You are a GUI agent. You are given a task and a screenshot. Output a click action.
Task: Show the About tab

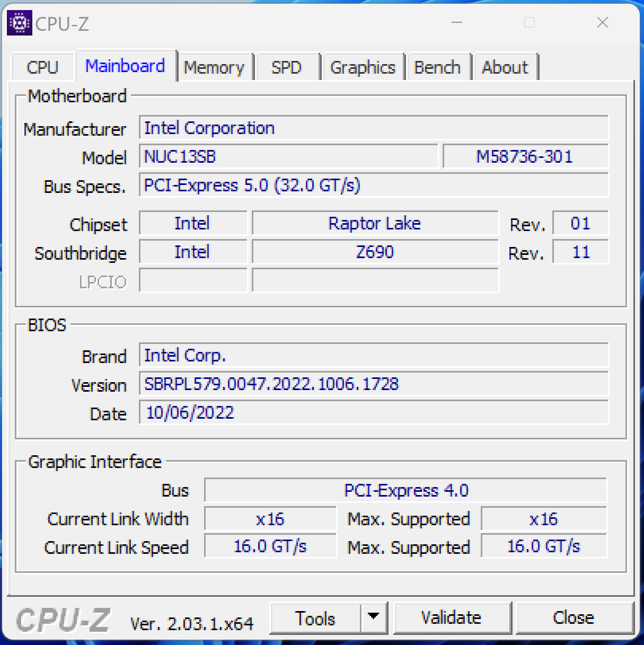click(x=505, y=67)
